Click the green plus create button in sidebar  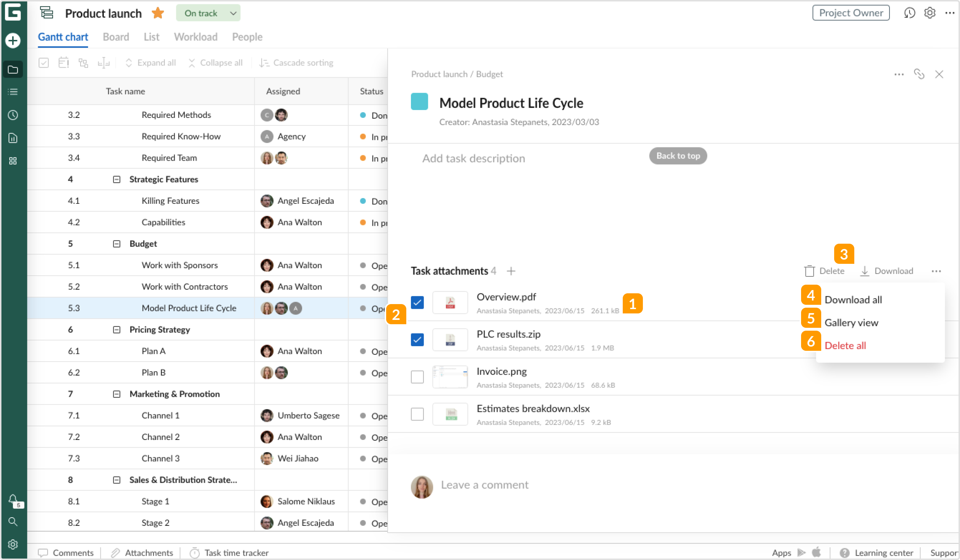tap(13, 40)
